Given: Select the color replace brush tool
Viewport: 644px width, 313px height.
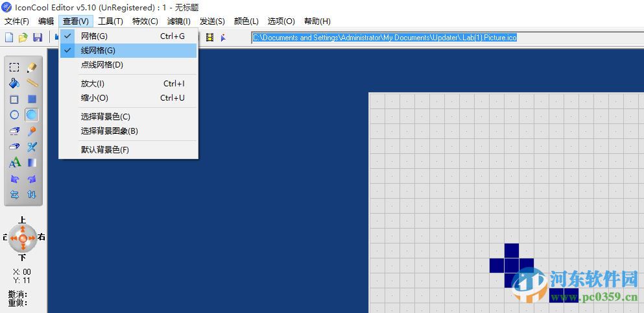Looking at the screenshot, I should 32,147.
